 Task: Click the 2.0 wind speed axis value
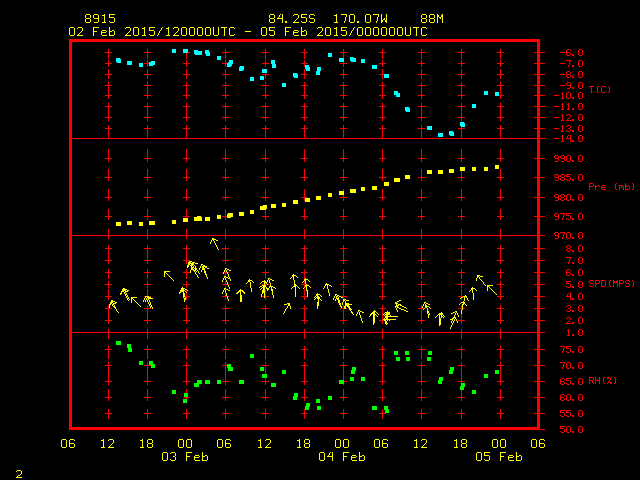point(574,321)
